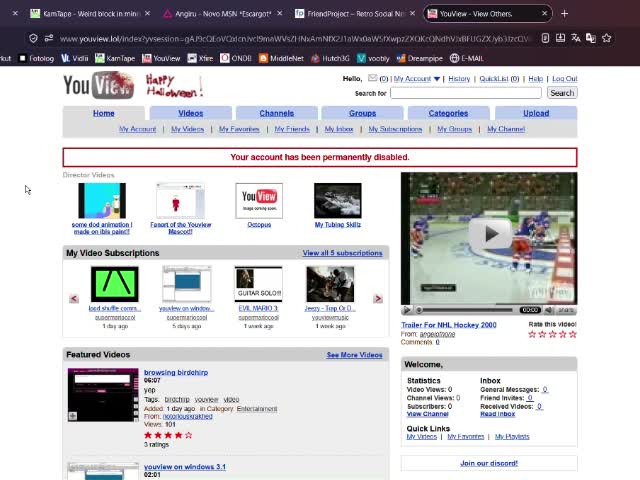The width and height of the screenshot is (640, 480).
Task: Select the Upload navigation tab
Action: [536, 113]
